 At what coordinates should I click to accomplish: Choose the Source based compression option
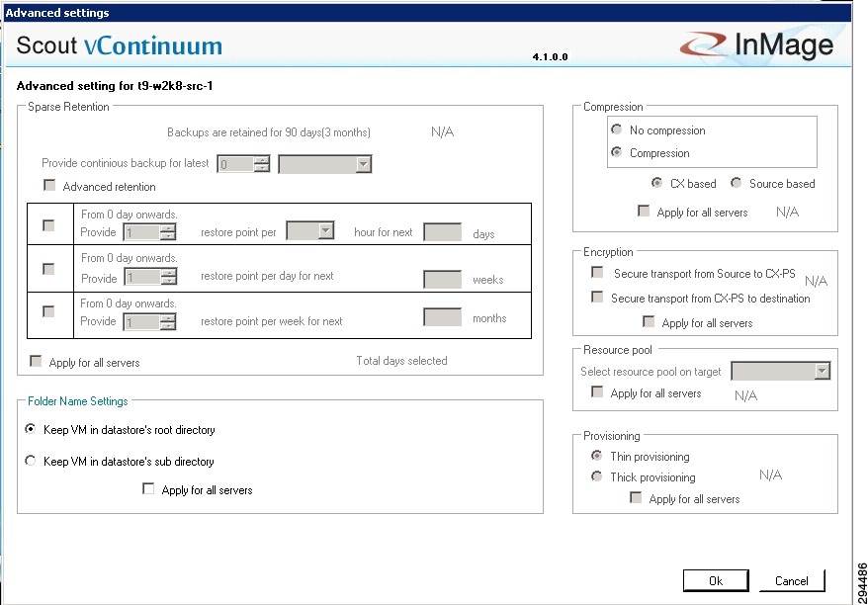point(736,183)
